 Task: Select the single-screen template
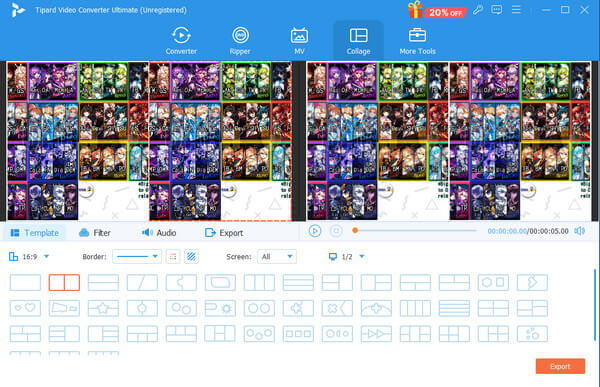coord(25,282)
